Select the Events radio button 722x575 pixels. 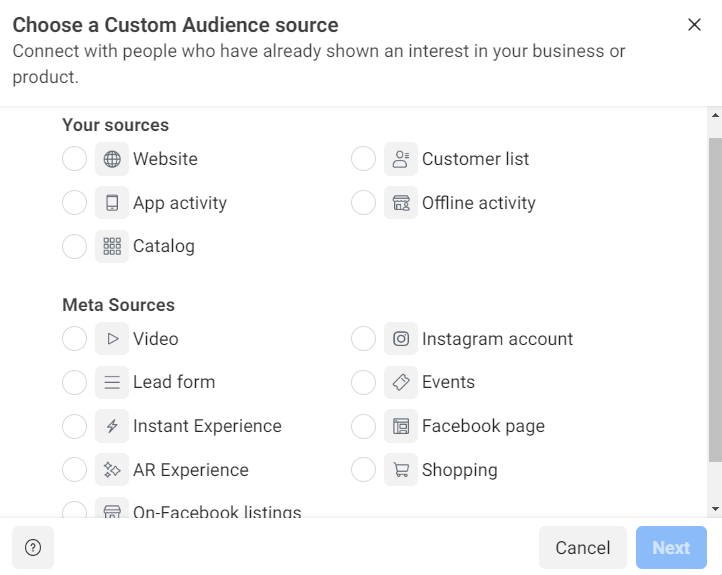(364, 382)
